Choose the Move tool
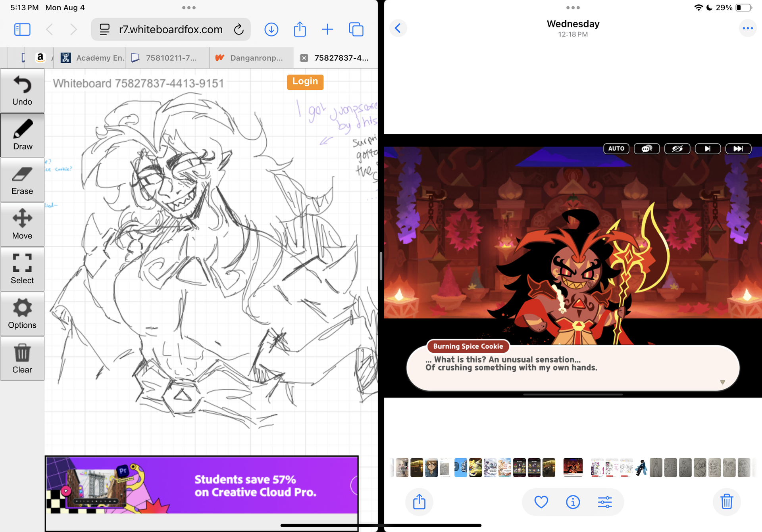 (22, 225)
